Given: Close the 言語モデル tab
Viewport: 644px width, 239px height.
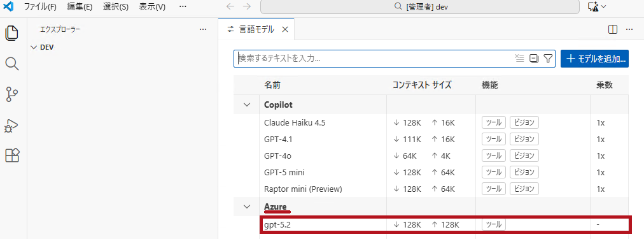Looking at the screenshot, I should click(x=286, y=29).
